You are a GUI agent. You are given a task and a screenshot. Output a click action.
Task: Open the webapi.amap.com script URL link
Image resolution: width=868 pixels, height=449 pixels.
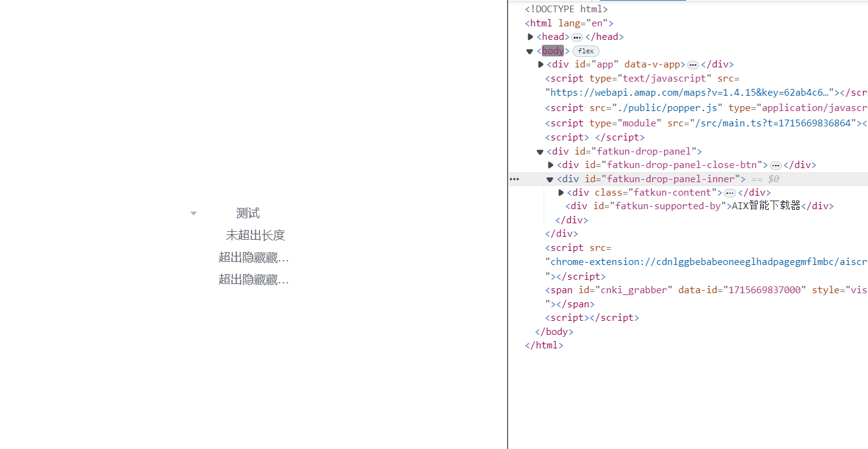click(x=691, y=93)
